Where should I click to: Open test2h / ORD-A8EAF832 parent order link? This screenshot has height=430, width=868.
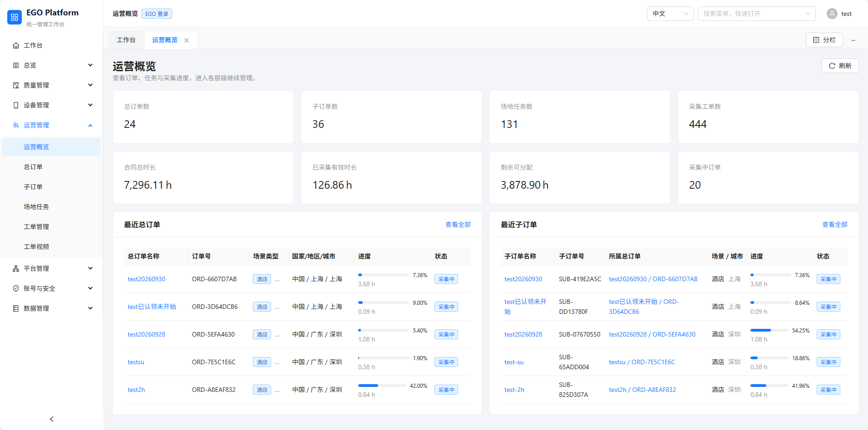click(x=642, y=390)
